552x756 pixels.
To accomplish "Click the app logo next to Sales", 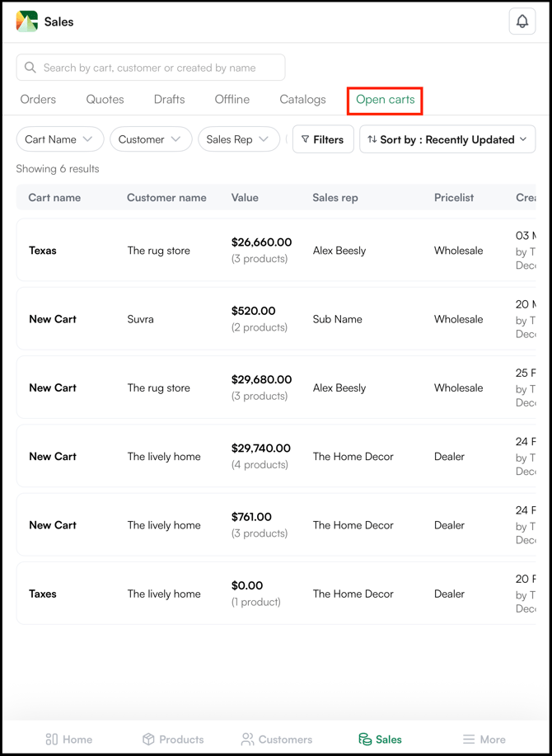I will 26,21.
